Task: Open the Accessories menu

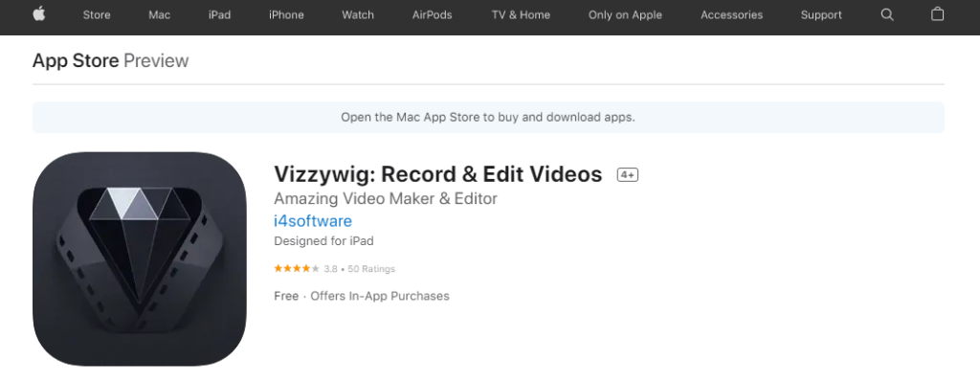Action: coord(731,15)
